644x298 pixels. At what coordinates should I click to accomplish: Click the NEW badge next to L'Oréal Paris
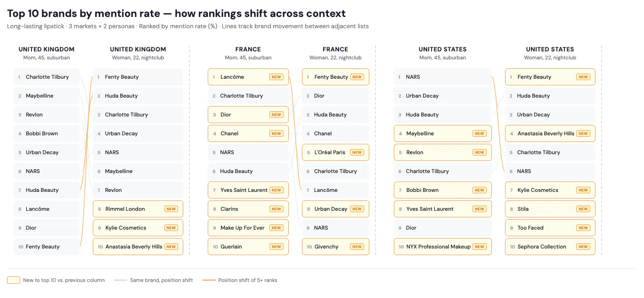click(357, 152)
